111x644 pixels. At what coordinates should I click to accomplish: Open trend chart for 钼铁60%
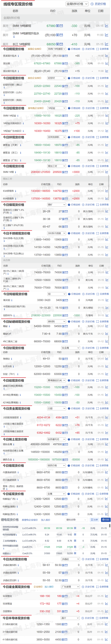pyautogui.click(x=107, y=315)
